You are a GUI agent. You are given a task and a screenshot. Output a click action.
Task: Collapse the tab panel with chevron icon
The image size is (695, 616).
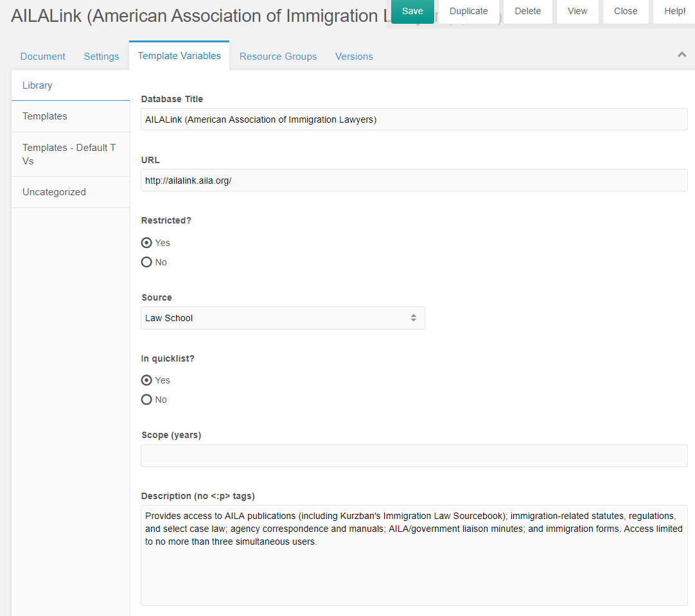[682, 55]
